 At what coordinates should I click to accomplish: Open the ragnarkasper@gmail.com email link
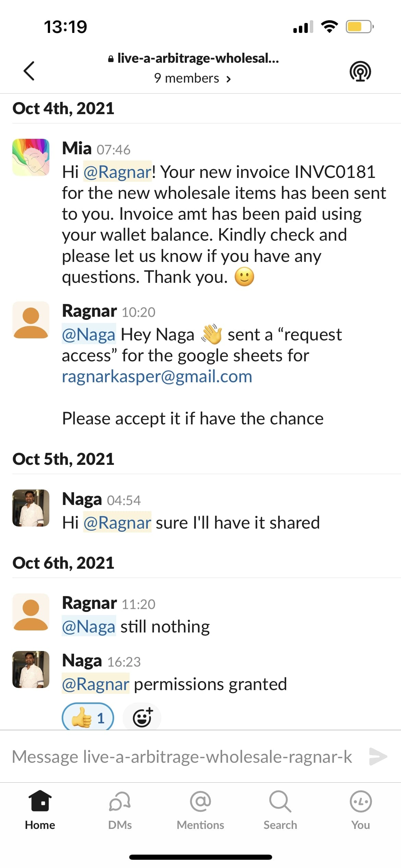pos(157,376)
